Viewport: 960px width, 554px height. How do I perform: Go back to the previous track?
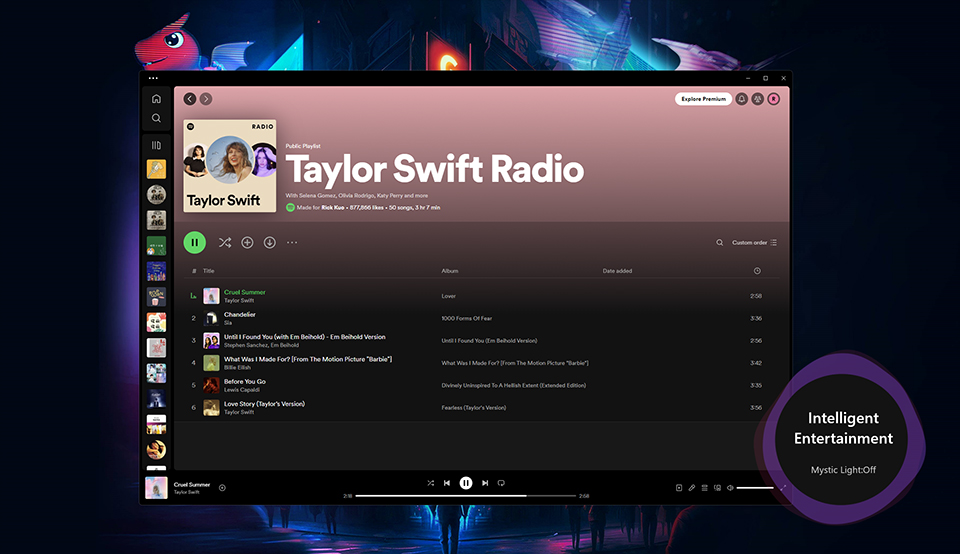(x=447, y=483)
